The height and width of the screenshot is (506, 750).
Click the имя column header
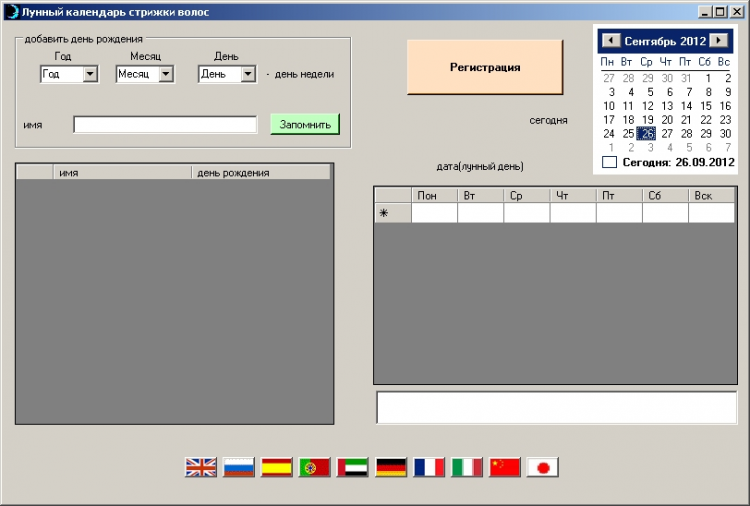coord(122,173)
